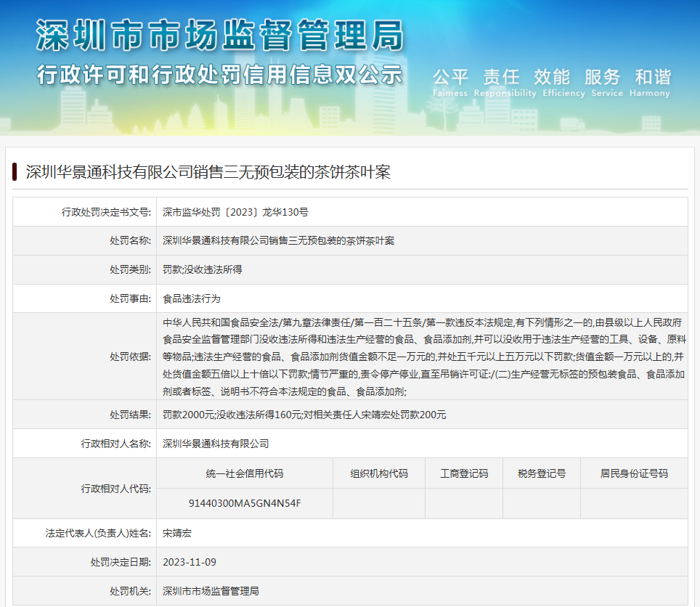
Task: Click the 税务登记号 column header
Action: click(x=540, y=473)
